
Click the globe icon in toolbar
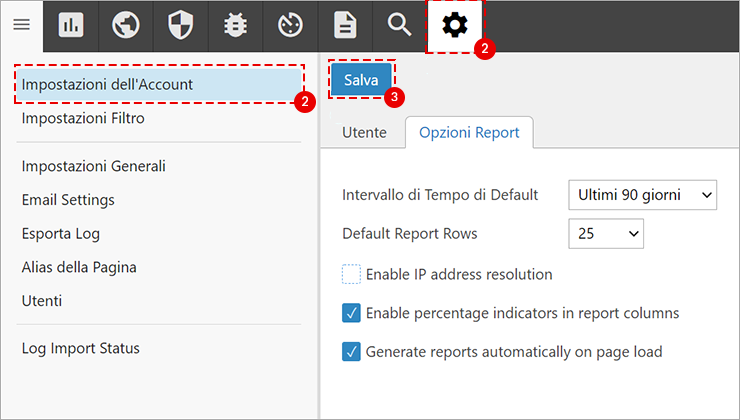click(x=126, y=25)
